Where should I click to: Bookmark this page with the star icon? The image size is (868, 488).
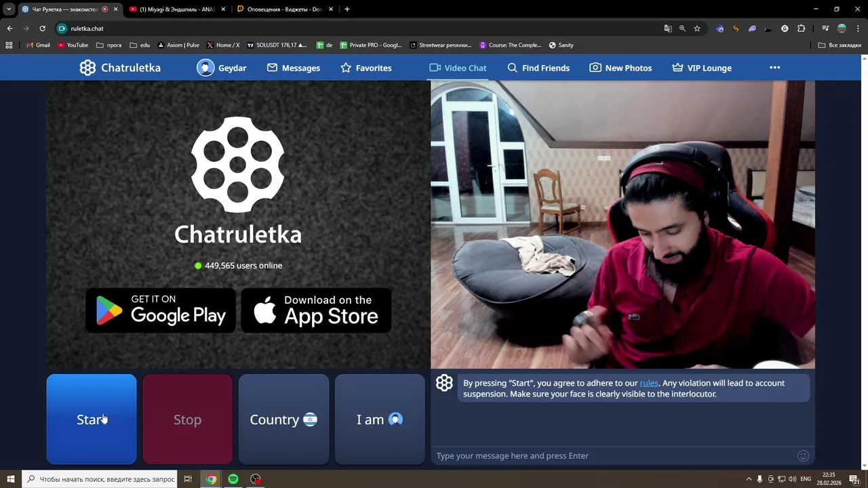(x=696, y=28)
